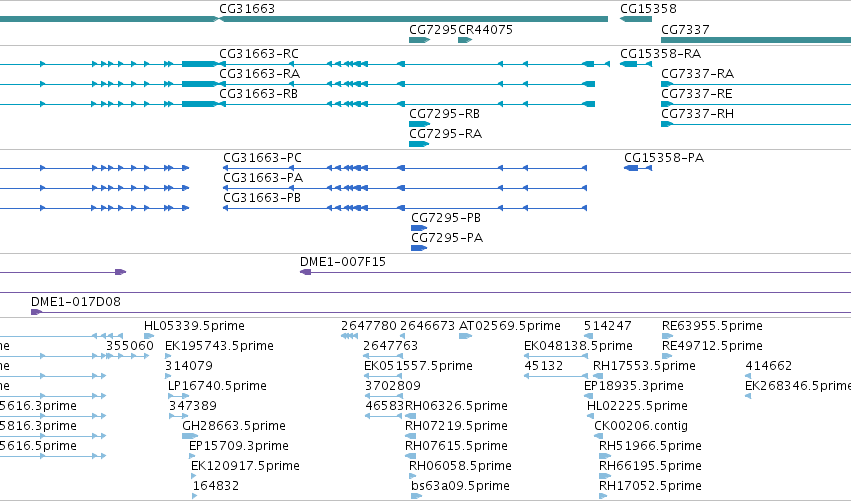This screenshot has height=501, width=851.
Task: Click EST HL05339.5prime label
Action: [194, 326]
